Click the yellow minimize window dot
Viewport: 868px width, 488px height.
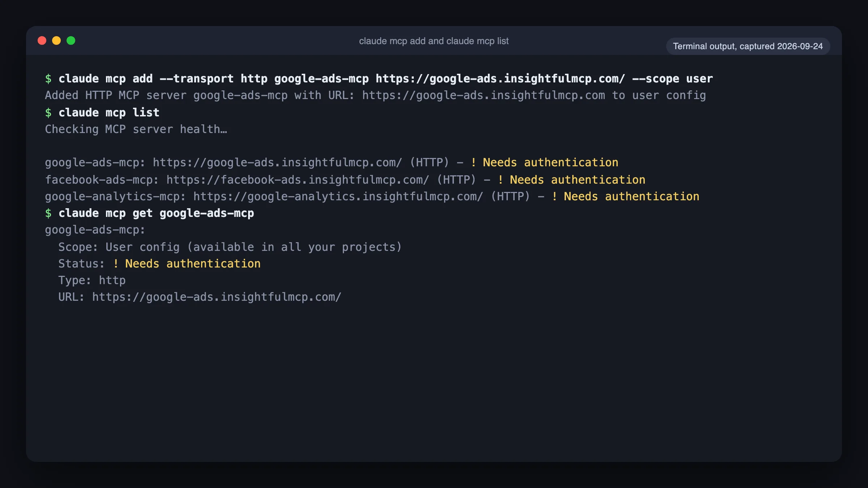[56, 40]
